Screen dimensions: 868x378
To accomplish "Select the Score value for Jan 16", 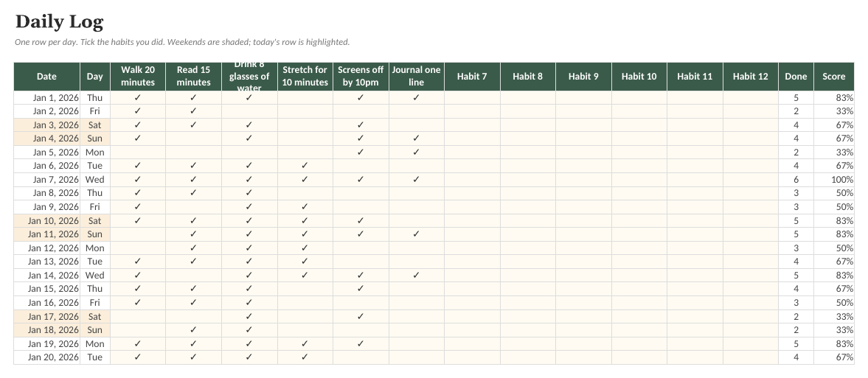I will 833,303.
